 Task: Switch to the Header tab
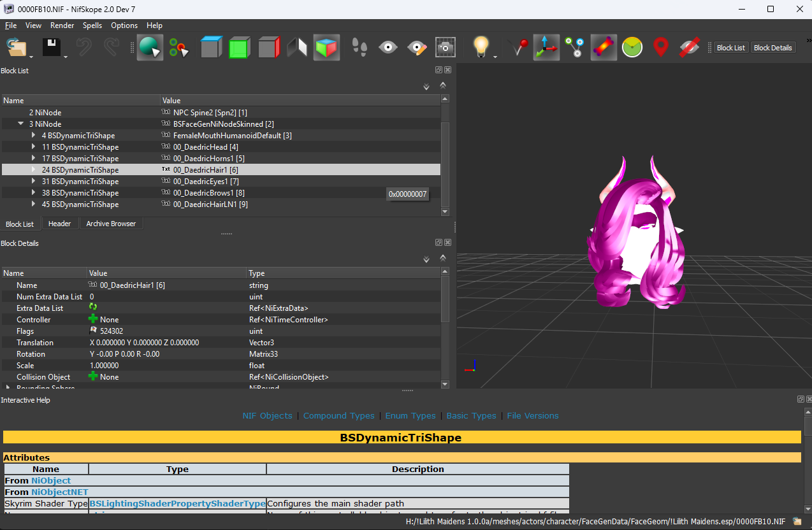pyautogui.click(x=60, y=224)
